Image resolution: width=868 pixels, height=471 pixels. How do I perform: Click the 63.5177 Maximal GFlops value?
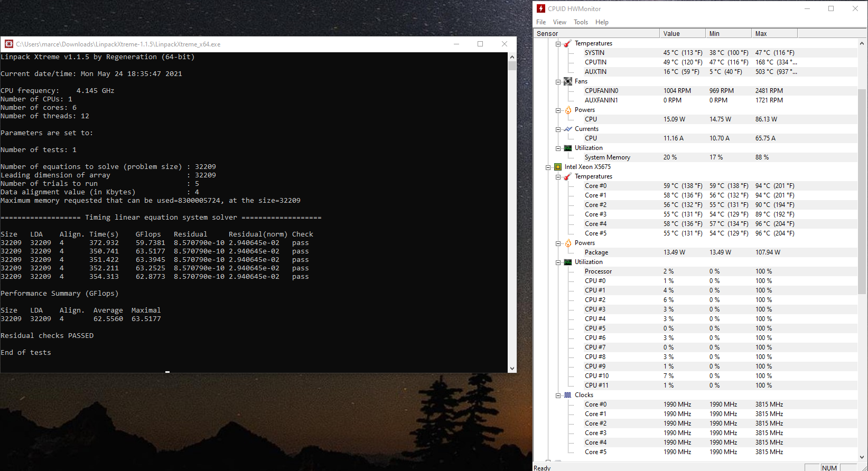pyautogui.click(x=146, y=319)
